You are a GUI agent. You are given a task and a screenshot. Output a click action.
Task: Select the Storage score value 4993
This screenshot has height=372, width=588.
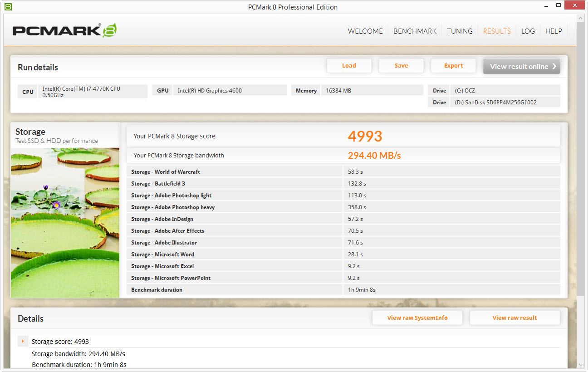[x=365, y=136]
